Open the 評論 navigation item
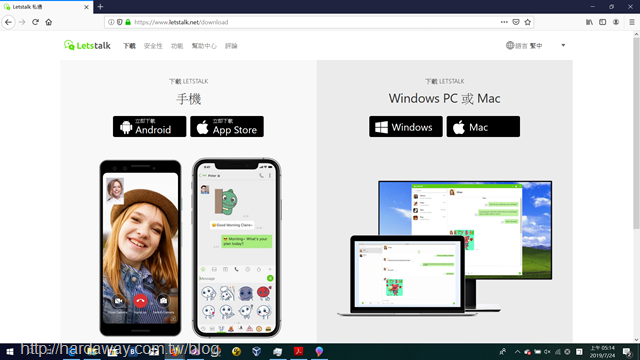Image resolution: width=640 pixels, height=360 pixels. point(231,46)
